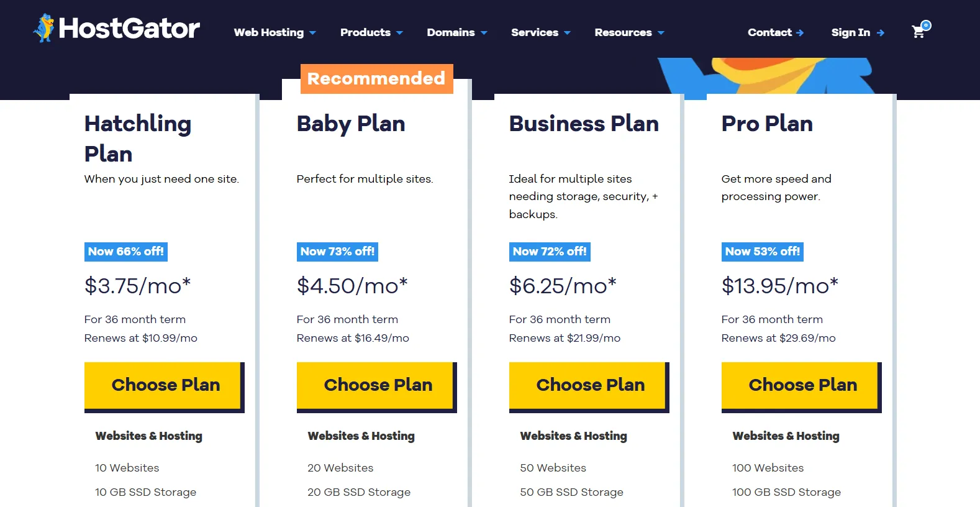This screenshot has height=507, width=980.
Task: Open the shopping cart
Action: click(919, 31)
